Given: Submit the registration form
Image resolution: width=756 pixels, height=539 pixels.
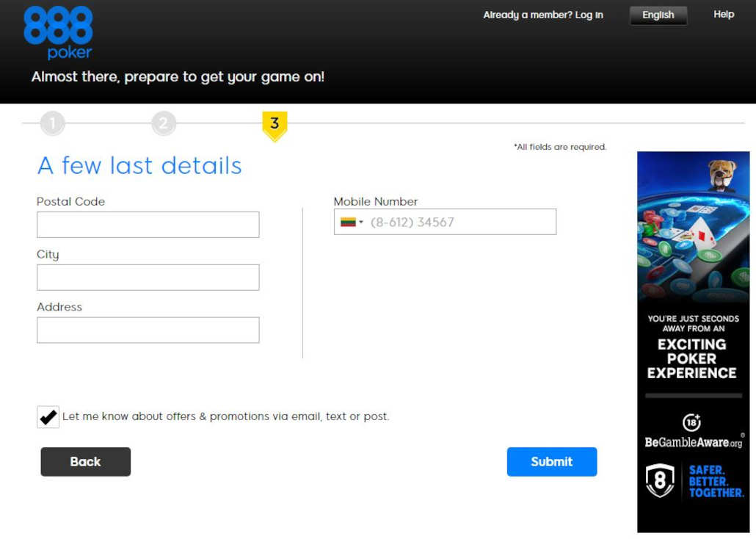Looking at the screenshot, I should click(x=551, y=462).
